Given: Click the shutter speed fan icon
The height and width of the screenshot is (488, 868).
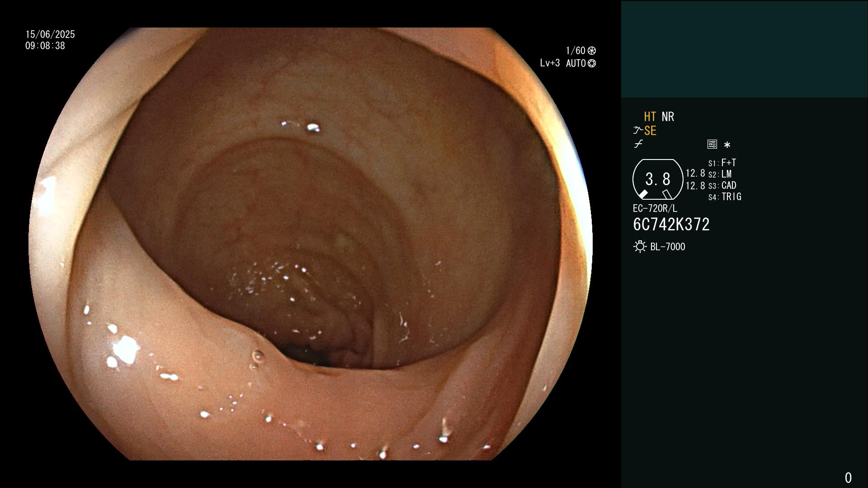Looking at the screenshot, I should tap(592, 51).
